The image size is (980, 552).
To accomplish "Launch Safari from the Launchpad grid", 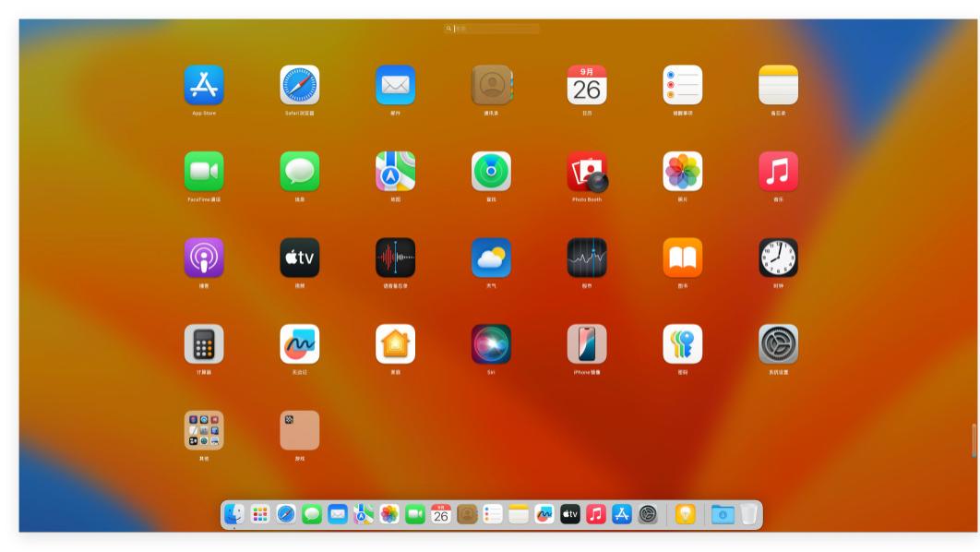I will coord(299,85).
